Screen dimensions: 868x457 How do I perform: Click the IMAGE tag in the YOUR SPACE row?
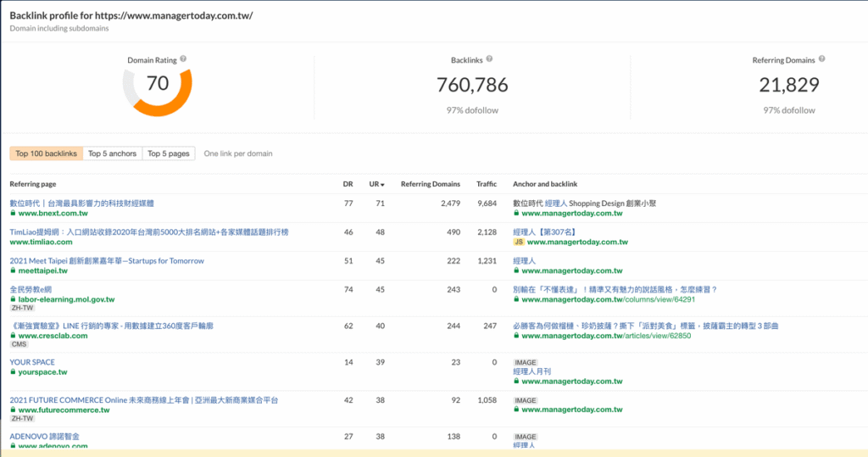click(x=526, y=363)
